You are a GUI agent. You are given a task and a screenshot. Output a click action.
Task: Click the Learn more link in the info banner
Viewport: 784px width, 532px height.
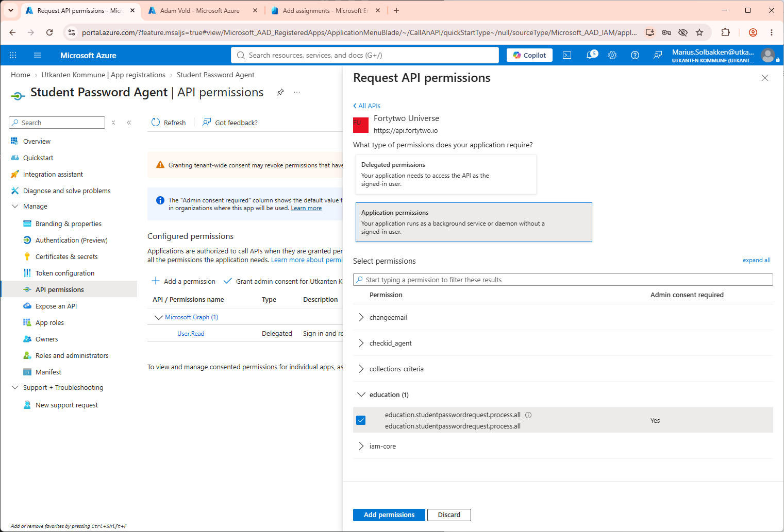coord(306,208)
